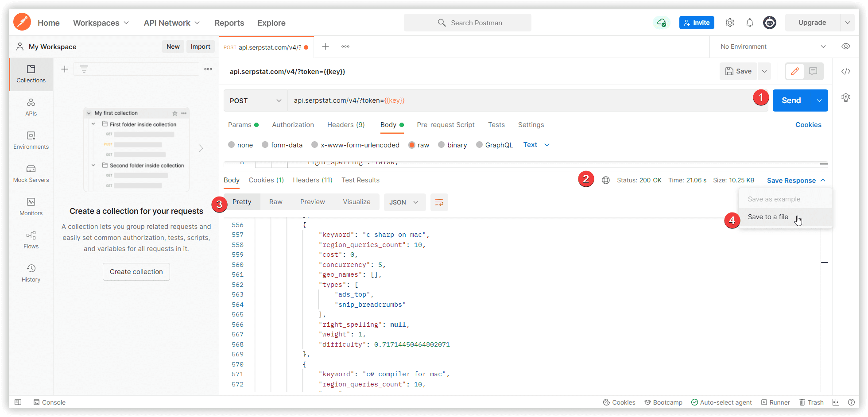Click the New button in workspace header
Viewport: 868px width, 417px height.
tap(173, 46)
